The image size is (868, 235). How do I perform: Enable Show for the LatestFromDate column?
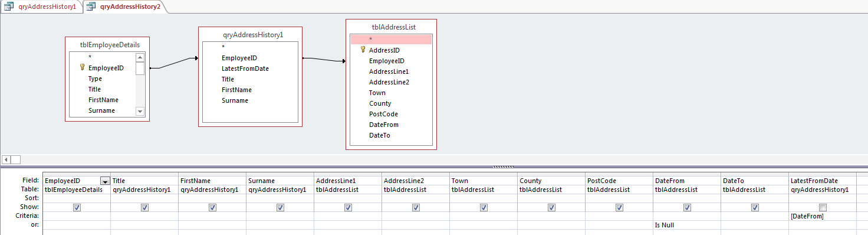coord(823,207)
